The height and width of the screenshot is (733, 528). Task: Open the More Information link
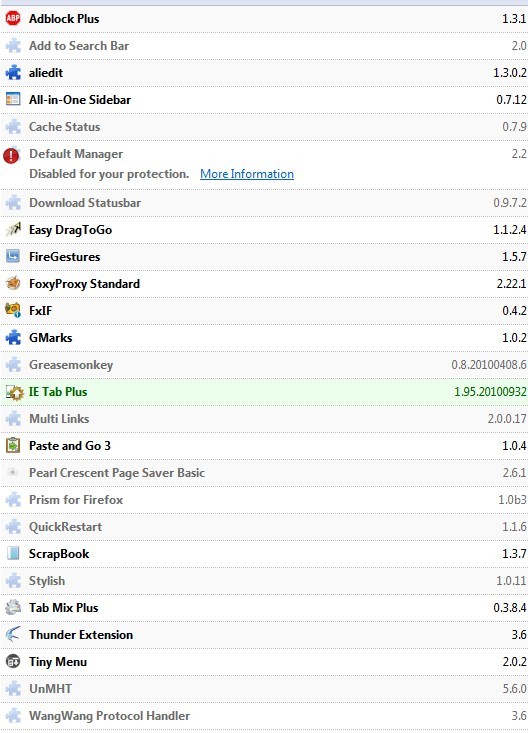tap(247, 174)
